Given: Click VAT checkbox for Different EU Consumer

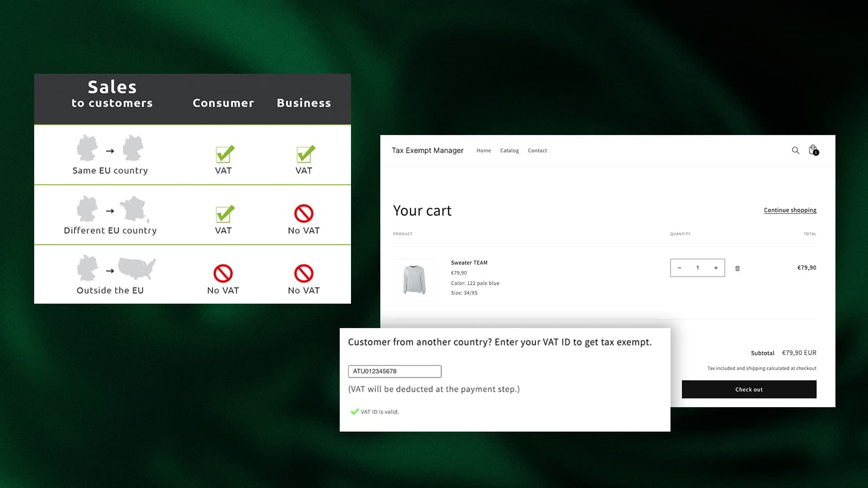Looking at the screenshot, I should tap(225, 214).
